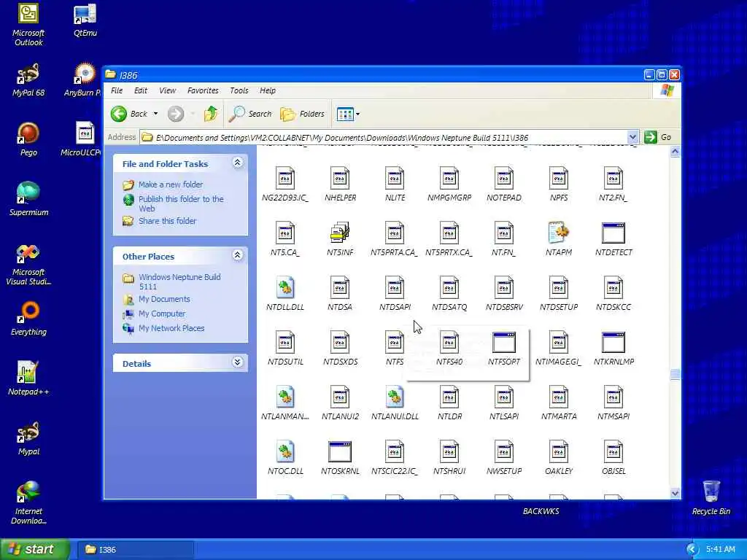Show hidden tray icons arrow
Screen dimensions: 747x560
(692, 550)
